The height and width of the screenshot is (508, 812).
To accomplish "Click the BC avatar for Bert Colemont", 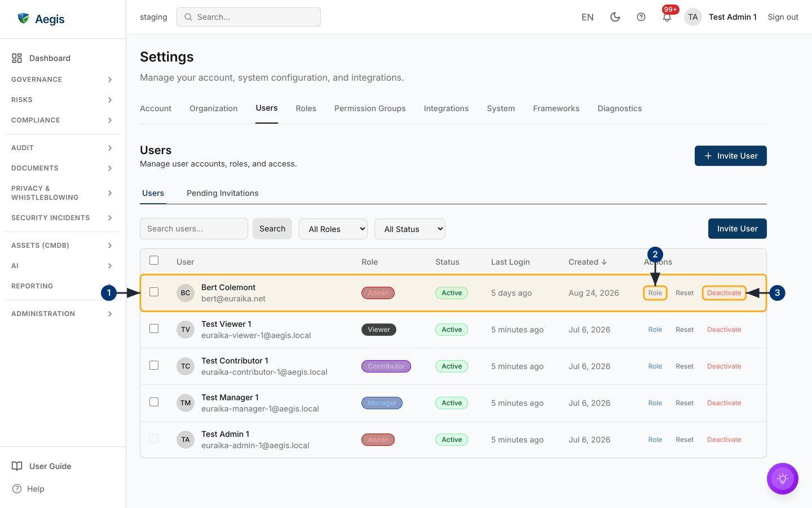I will point(186,293).
